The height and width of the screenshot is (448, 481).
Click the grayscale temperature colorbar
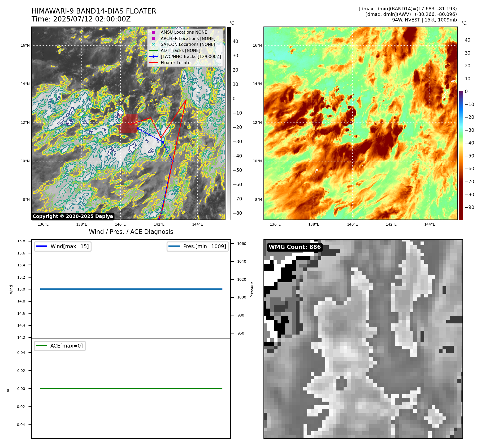[x=229, y=123]
